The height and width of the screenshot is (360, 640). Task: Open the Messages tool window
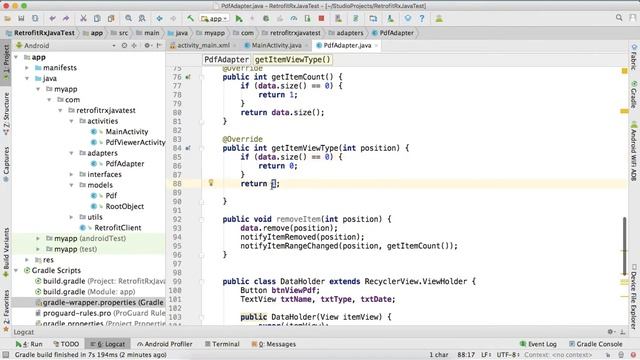tap(273, 344)
